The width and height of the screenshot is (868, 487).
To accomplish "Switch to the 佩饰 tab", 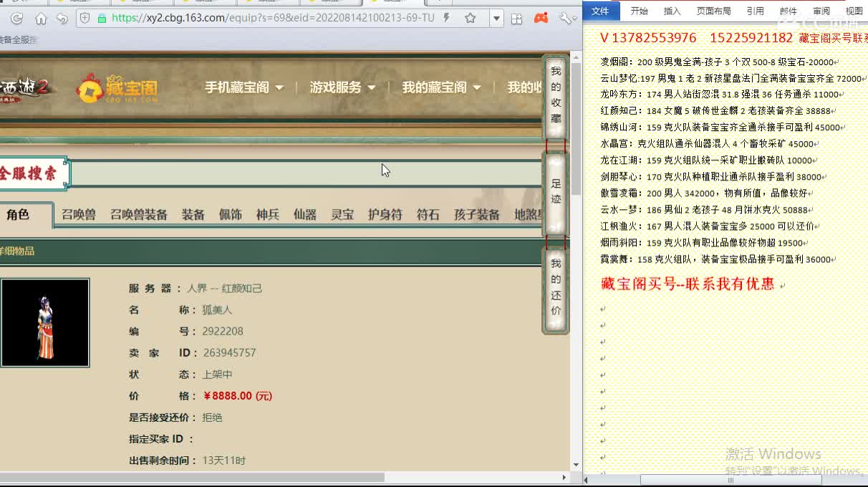I will click(x=231, y=215).
